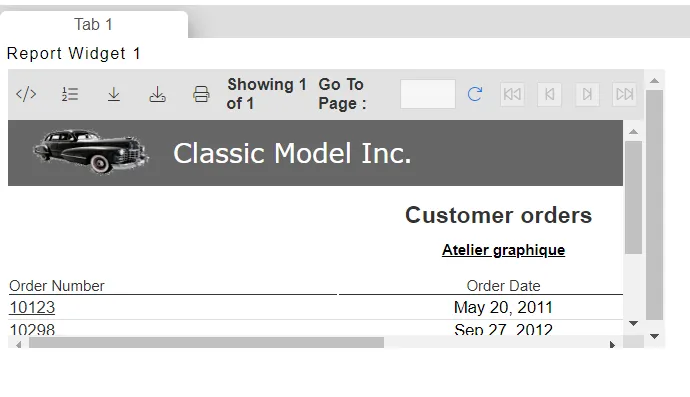Click the Go To Page input field
The width and height of the screenshot is (690, 397).
[x=428, y=94]
